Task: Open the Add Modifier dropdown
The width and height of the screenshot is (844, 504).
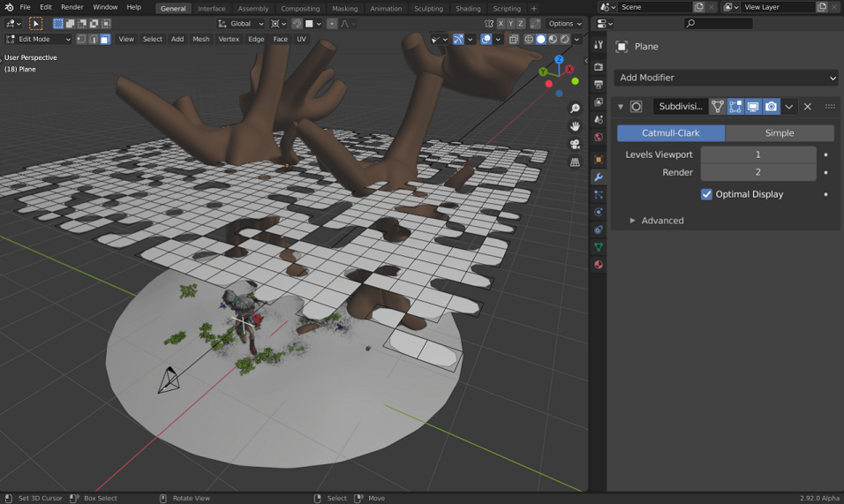Action: point(726,78)
